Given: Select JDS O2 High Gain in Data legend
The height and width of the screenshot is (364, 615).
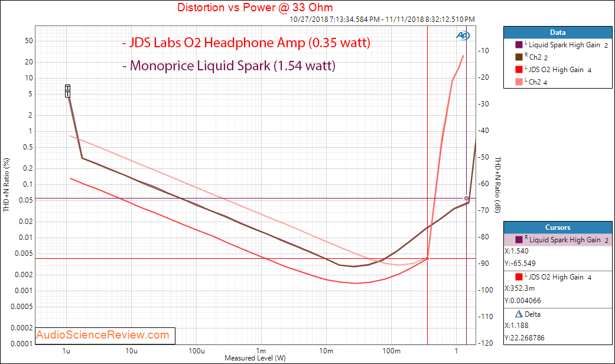Looking at the screenshot, I should point(556,69).
